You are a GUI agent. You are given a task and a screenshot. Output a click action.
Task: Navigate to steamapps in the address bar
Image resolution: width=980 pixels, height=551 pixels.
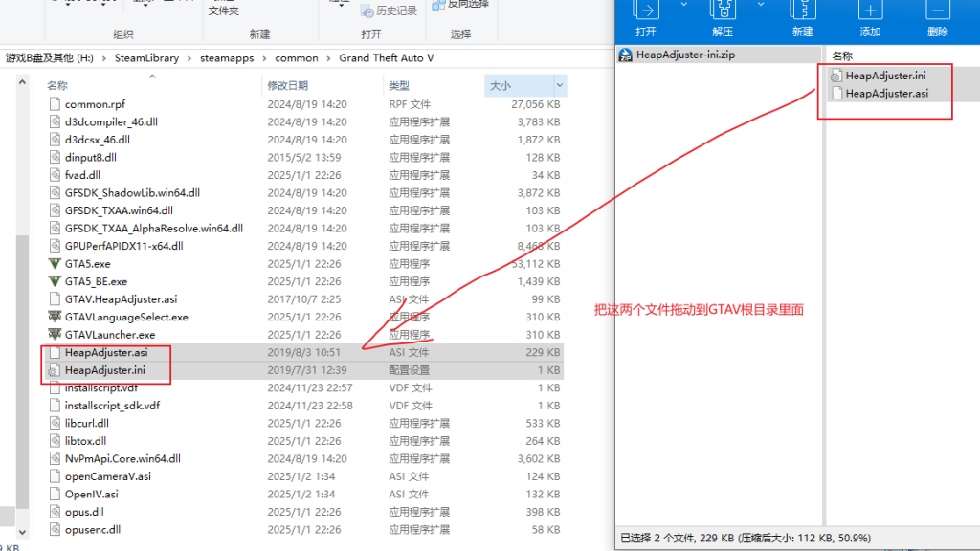click(x=227, y=58)
